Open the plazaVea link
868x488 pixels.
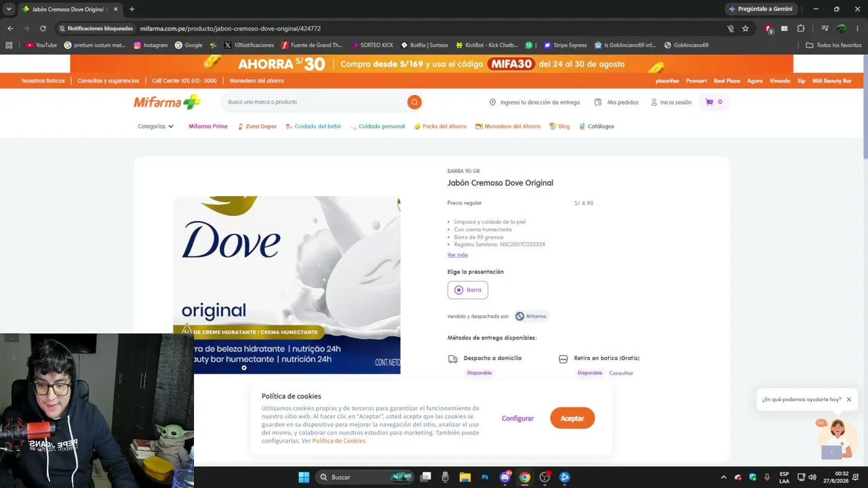click(x=667, y=81)
